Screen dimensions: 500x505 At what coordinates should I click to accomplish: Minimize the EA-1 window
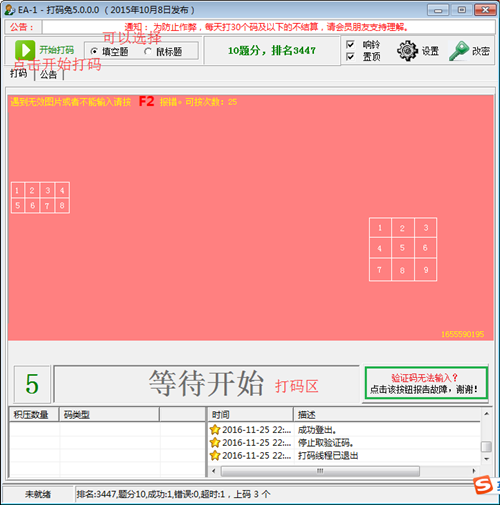(x=438, y=10)
